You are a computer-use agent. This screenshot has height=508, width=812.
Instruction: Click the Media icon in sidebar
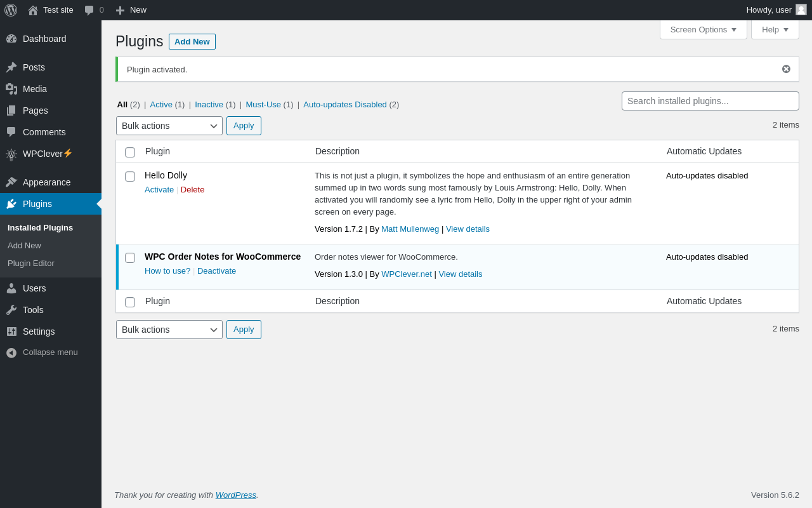pyautogui.click(x=11, y=89)
